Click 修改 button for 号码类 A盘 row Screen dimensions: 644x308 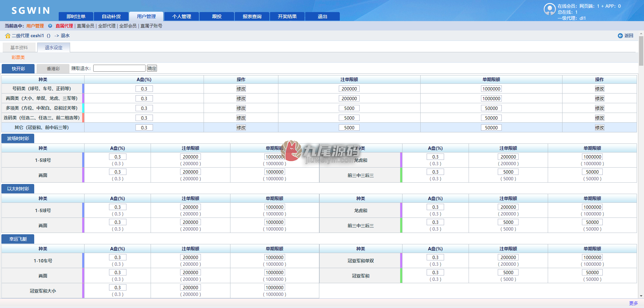point(241,89)
